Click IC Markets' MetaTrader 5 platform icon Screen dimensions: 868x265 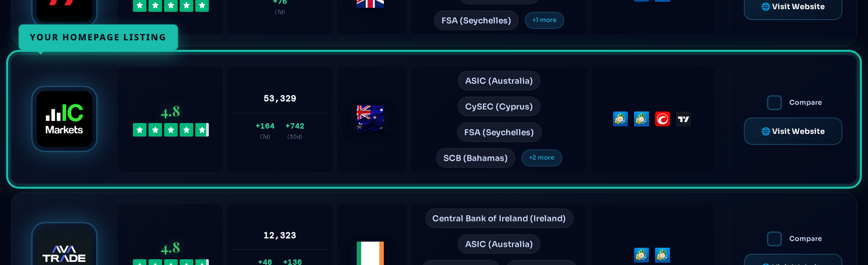[x=641, y=119]
